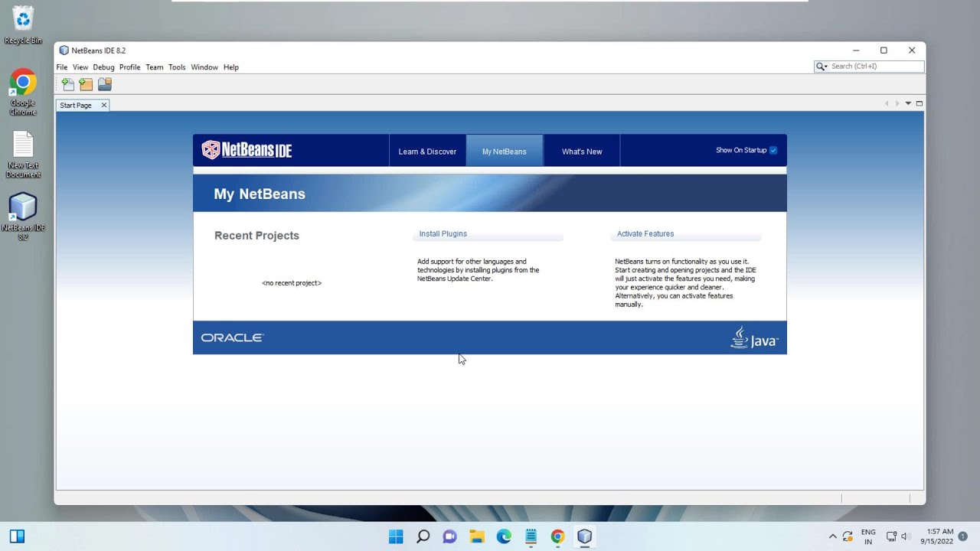Click the "My NetBeans" banner heading
This screenshot has width=980, height=551.
point(260,194)
